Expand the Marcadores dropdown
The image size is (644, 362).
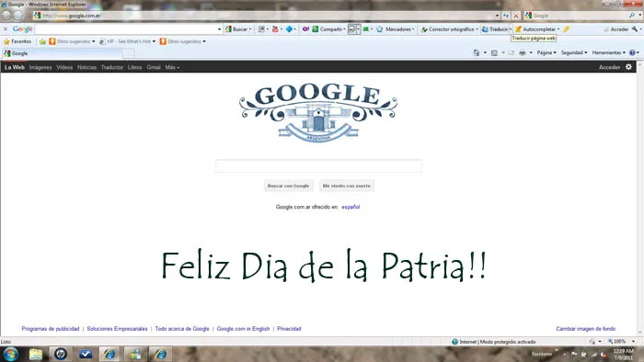tap(413, 29)
